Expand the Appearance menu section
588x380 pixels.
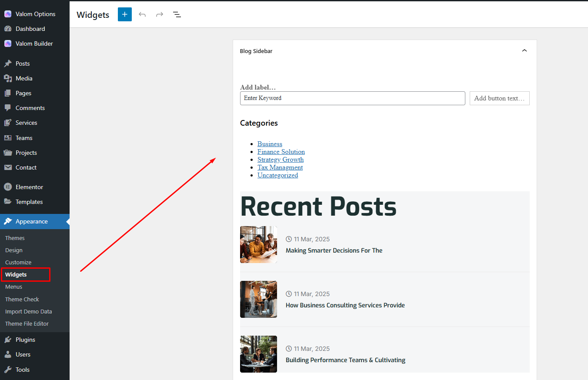[31, 221]
